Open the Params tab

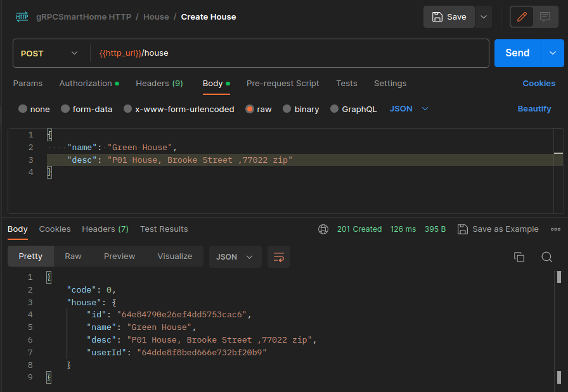point(27,84)
